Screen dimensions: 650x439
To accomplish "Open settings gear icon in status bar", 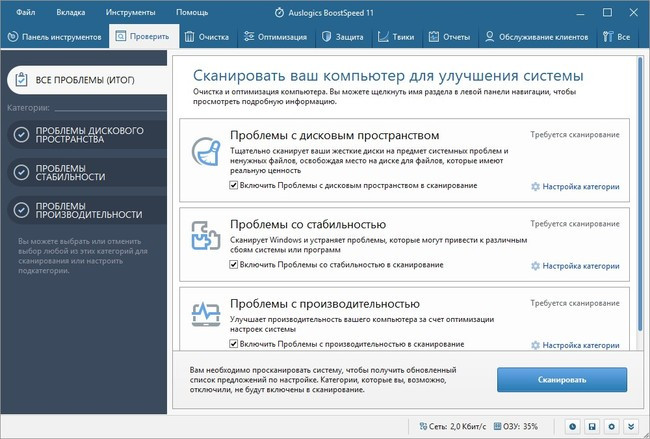I will click(611, 427).
